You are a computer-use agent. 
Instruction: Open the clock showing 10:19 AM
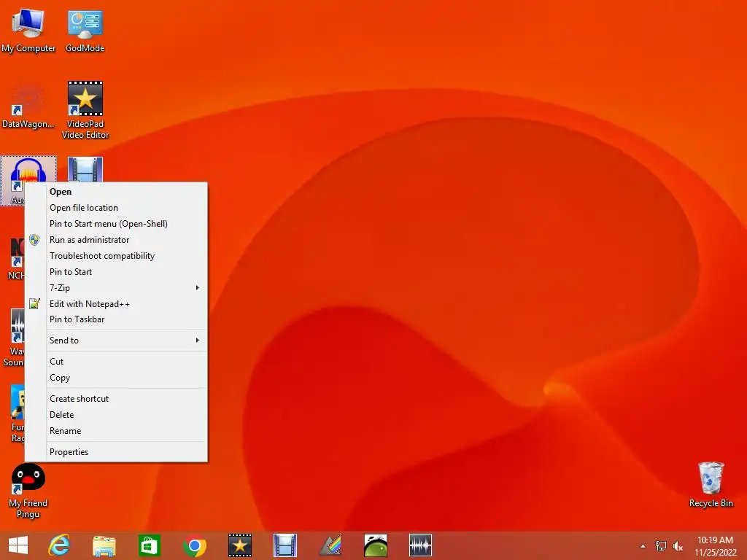pos(715,546)
